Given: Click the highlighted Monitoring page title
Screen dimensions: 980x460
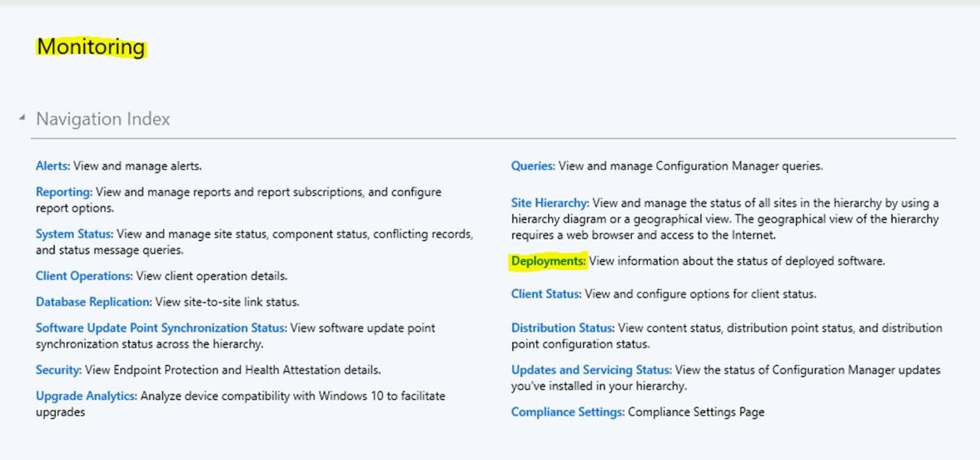Looking at the screenshot, I should click(x=91, y=47).
